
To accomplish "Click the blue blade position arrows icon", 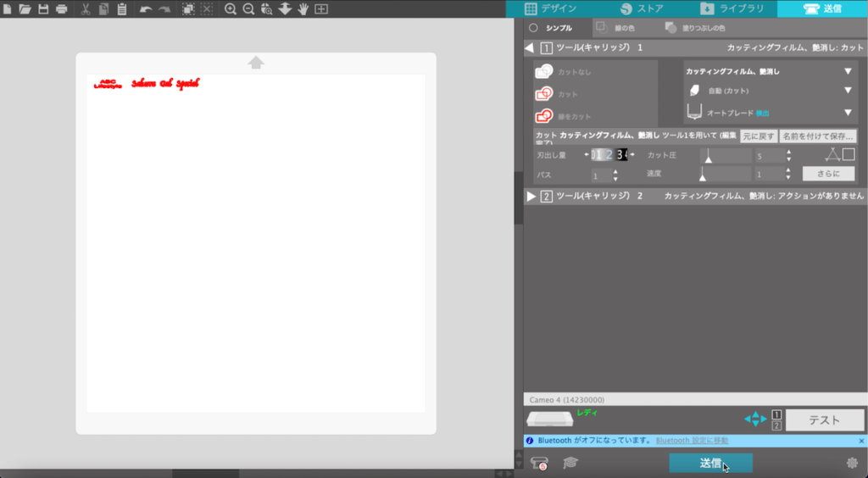I will coord(754,419).
